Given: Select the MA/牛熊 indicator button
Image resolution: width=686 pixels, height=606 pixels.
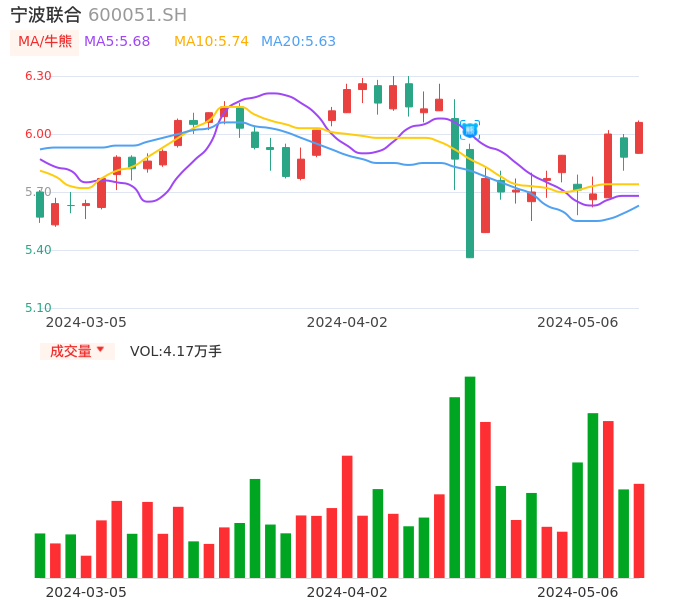Looking at the screenshot, I should pyautogui.click(x=45, y=42).
